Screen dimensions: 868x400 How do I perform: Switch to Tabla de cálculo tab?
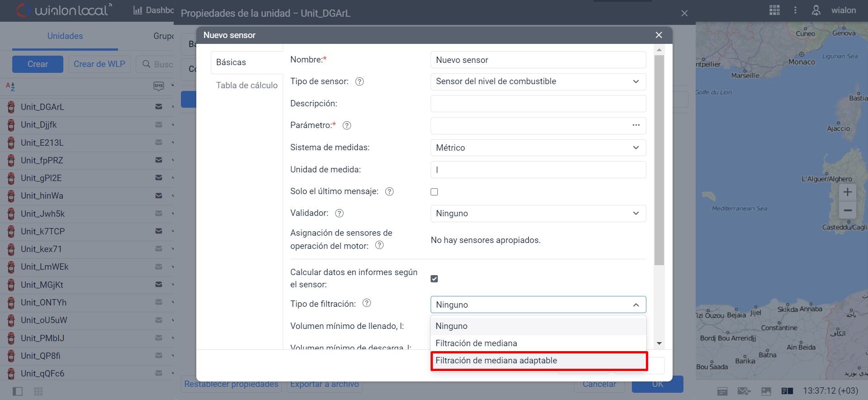click(247, 85)
